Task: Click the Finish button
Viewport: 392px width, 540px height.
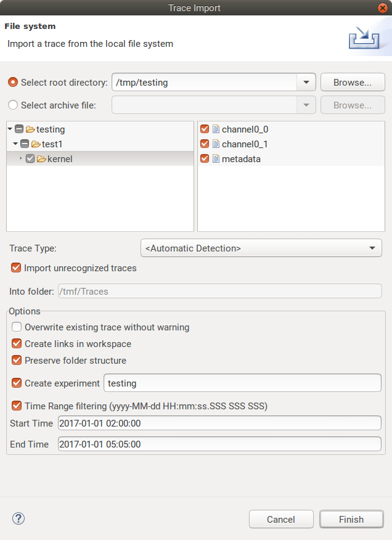Action: tap(351, 519)
